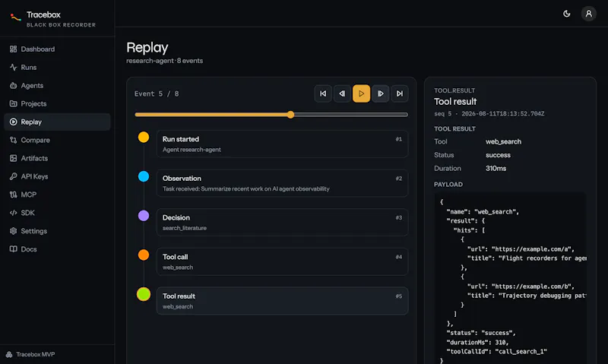Viewport: 608px width, 364px height.
Task: Click the yellow Run started timeline dot
Action: [x=144, y=138]
